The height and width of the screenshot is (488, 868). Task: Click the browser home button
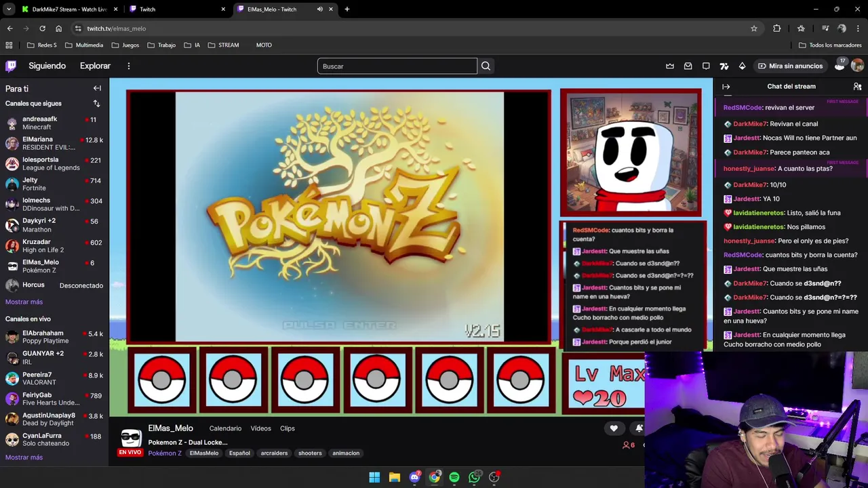[59, 28]
